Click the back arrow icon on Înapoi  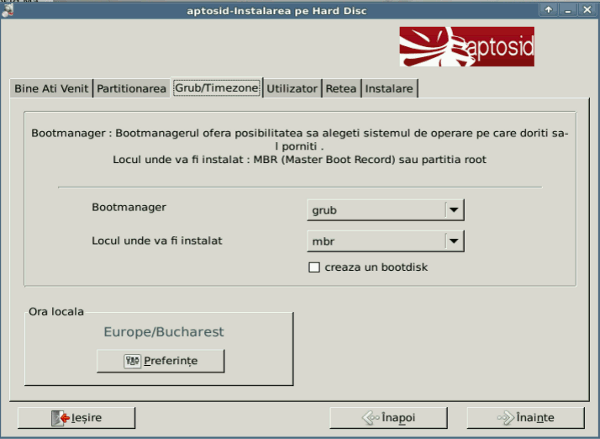(x=370, y=418)
